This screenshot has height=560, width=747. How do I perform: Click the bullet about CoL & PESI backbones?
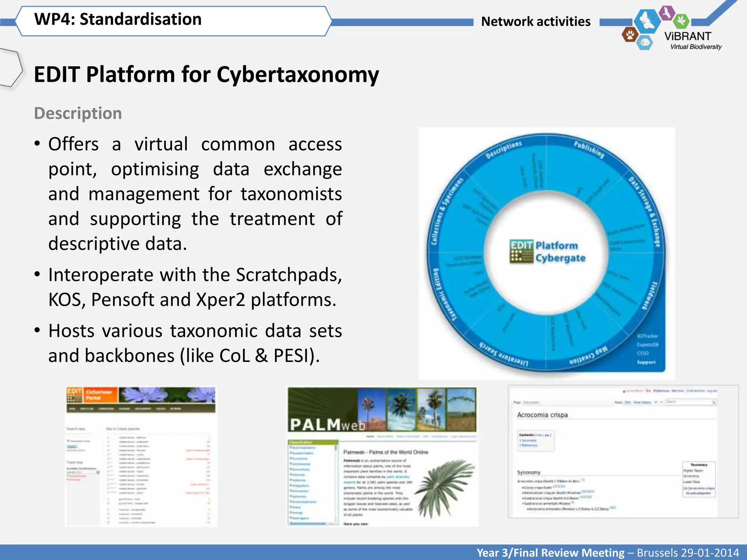(195, 343)
